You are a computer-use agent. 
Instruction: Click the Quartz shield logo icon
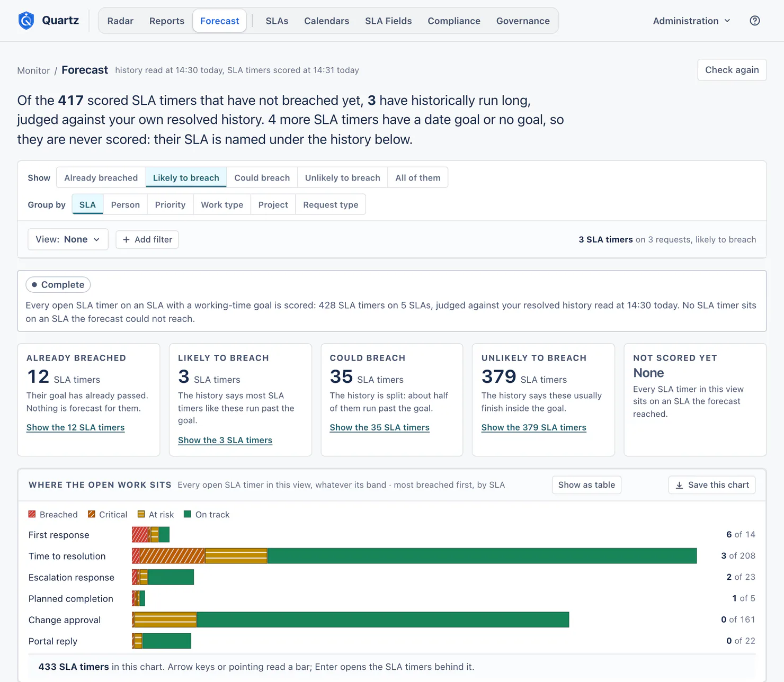[x=26, y=21]
